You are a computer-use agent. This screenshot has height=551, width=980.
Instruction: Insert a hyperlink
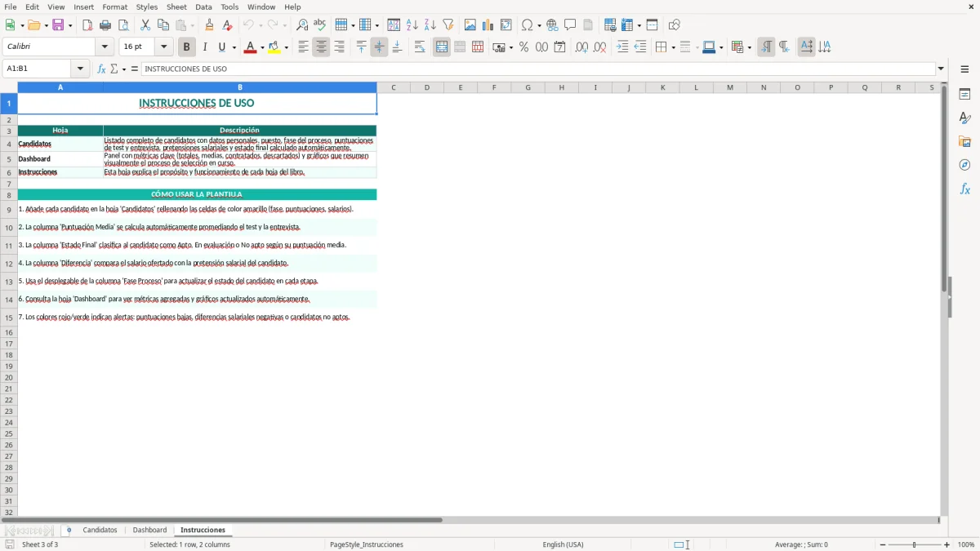tap(552, 25)
